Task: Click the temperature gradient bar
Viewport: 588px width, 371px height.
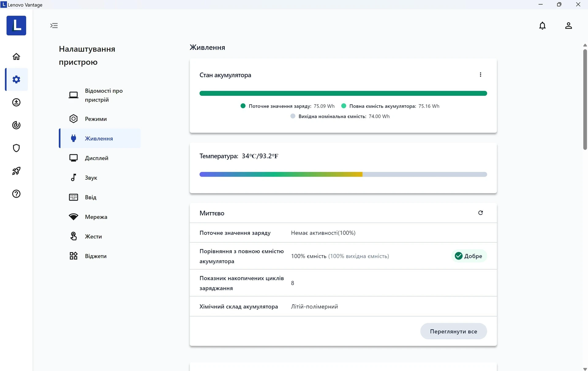Action: pos(343,174)
